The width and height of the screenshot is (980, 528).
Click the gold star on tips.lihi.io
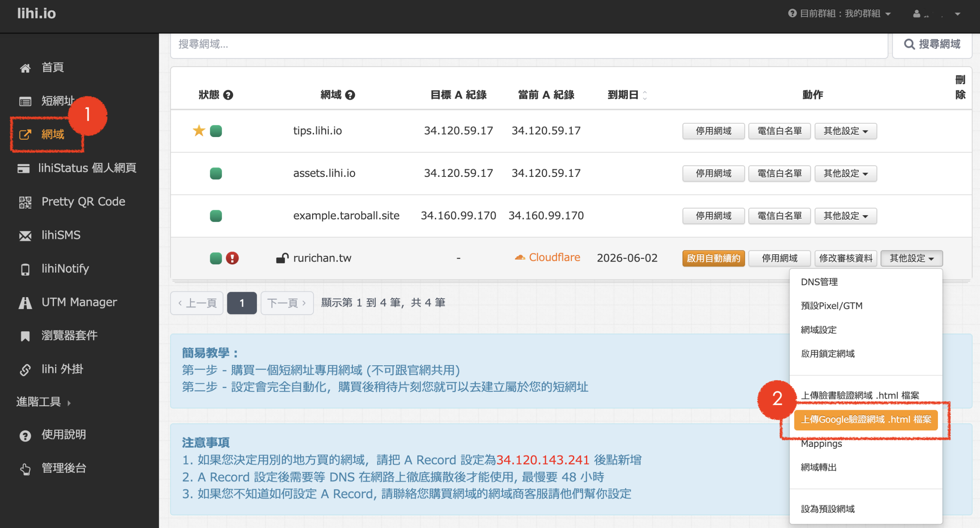tap(199, 131)
